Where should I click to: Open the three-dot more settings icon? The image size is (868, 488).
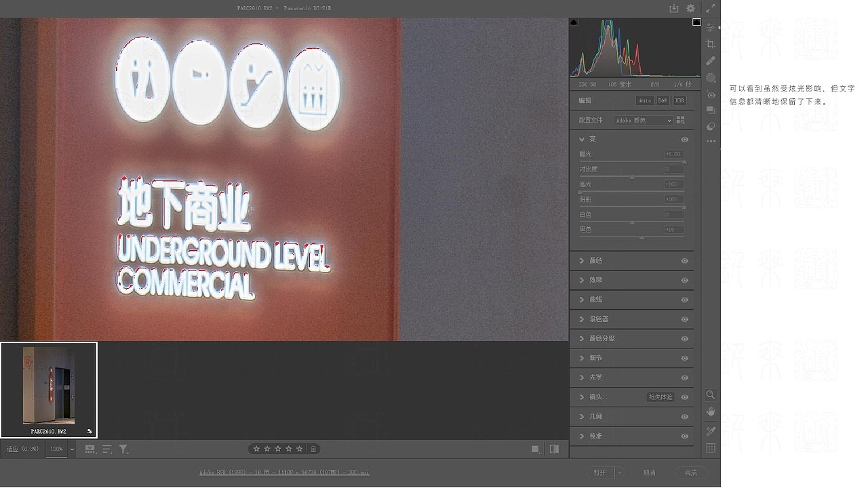click(711, 141)
